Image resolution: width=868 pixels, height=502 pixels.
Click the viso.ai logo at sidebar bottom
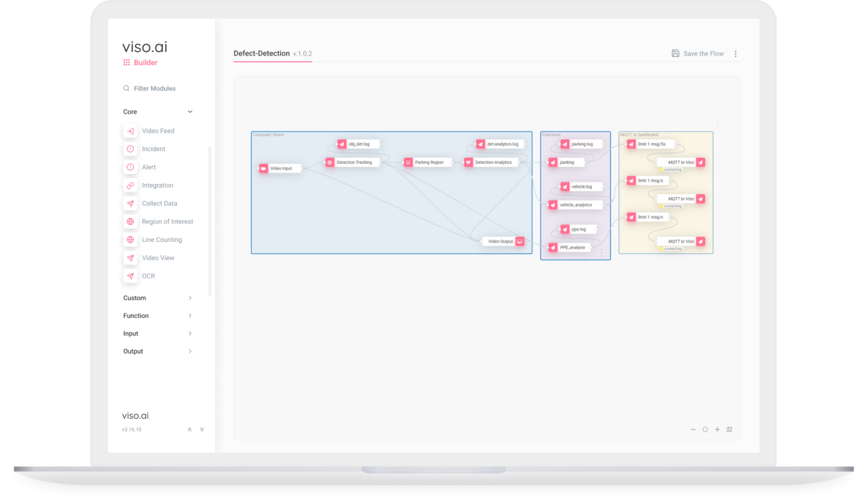point(135,416)
